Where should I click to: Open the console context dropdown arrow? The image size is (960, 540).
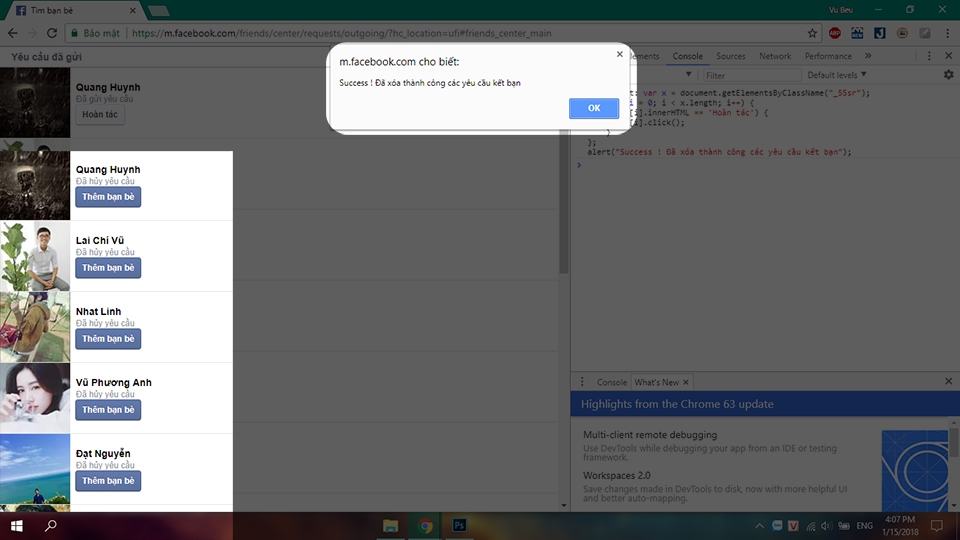(x=689, y=74)
